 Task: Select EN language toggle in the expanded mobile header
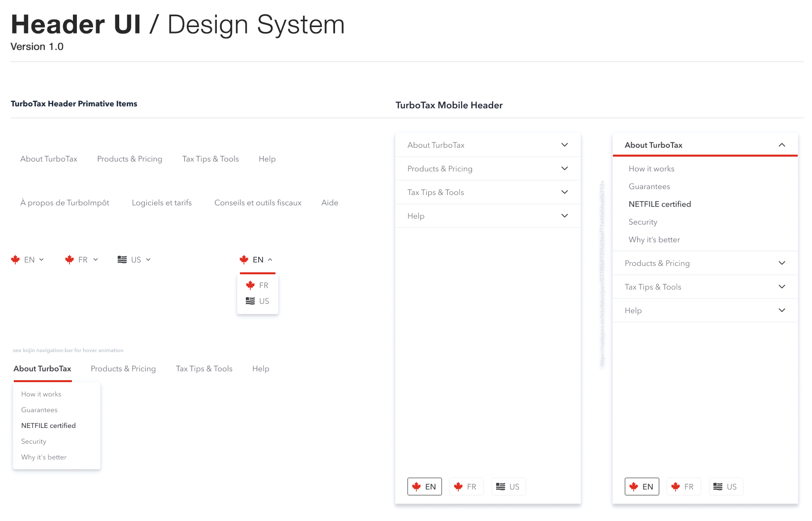pos(642,487)
